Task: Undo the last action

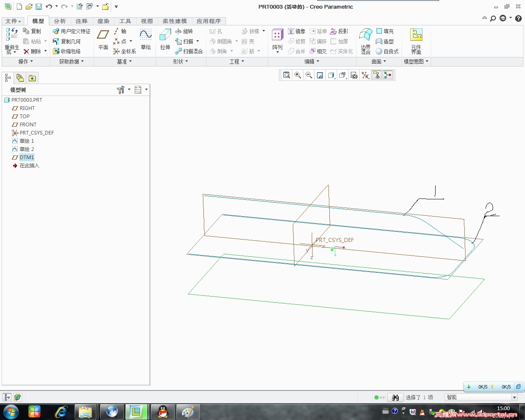Action: pos(49,7)
